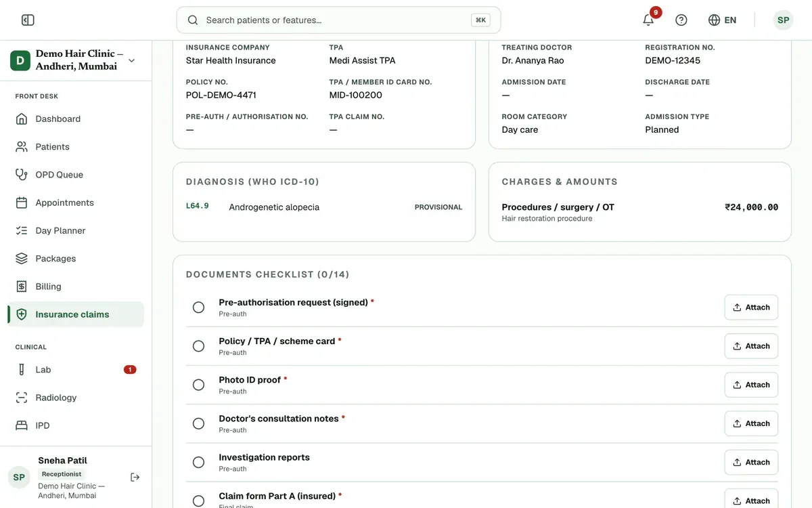
Task: Select Insurance claims in the sidebar
Action: (76, 314)
